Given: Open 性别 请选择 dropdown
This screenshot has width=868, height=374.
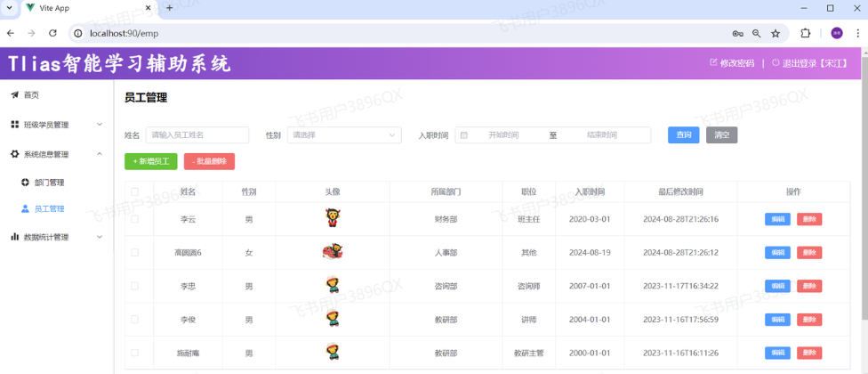Looking at the screenshot, I should (344, 134).
